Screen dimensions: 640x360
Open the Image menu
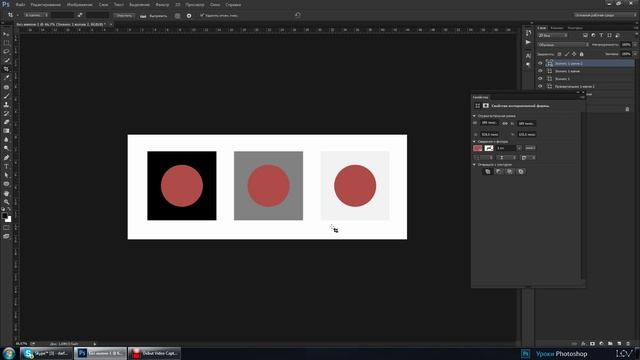[80, 4]
